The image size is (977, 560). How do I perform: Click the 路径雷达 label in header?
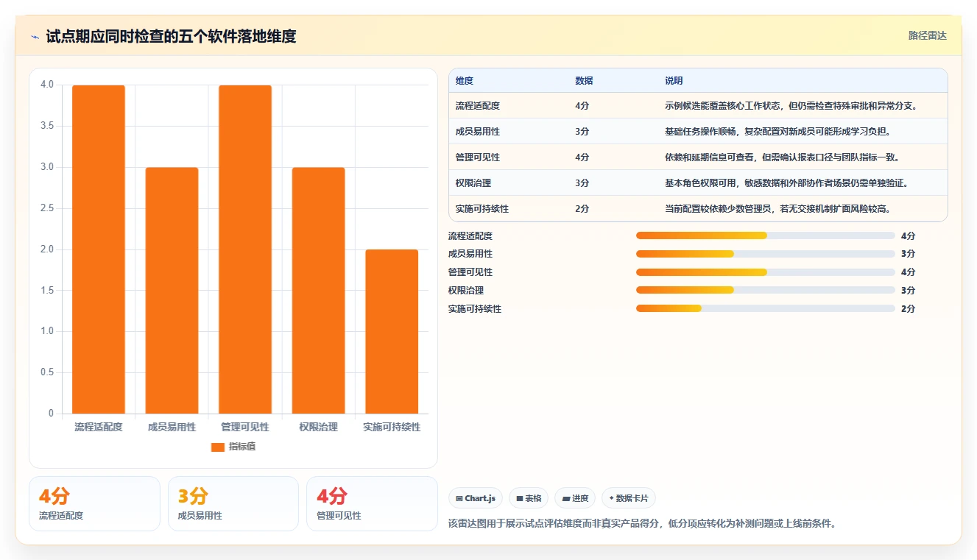(x=927, y=35)
